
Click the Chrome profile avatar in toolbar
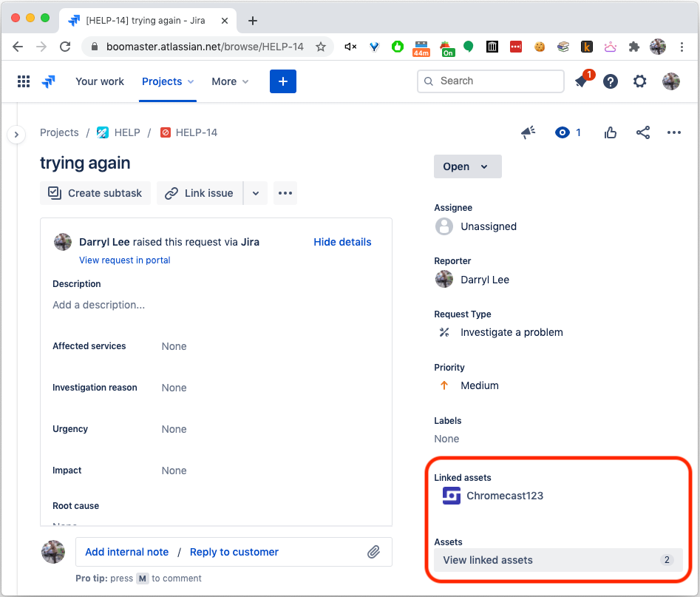tap(658, 47)
